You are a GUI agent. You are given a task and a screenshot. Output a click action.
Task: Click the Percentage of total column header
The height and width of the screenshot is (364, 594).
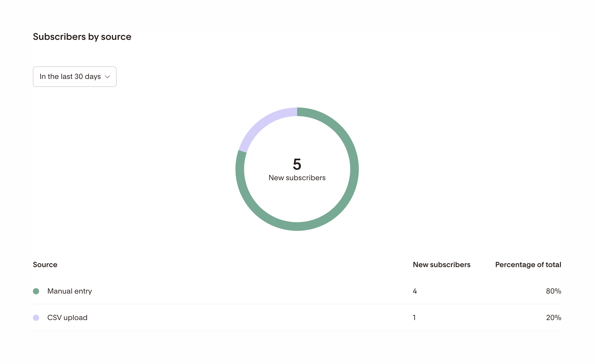click(528, 265)
